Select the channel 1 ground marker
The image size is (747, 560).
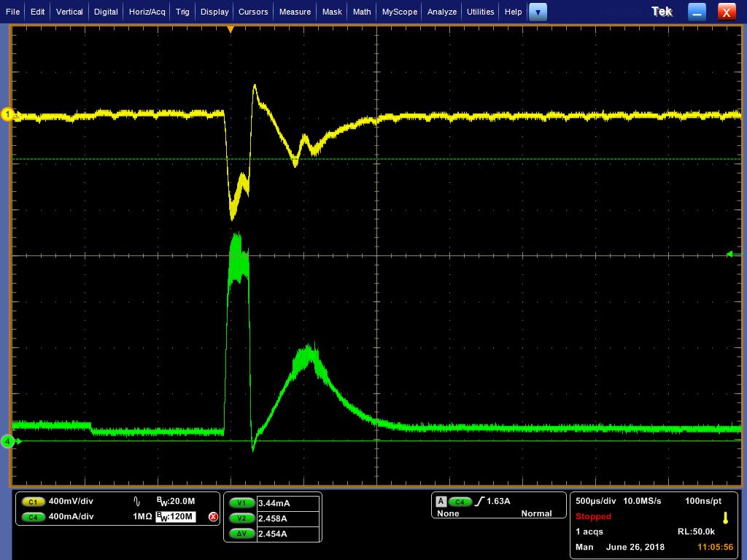click(7, 114)
